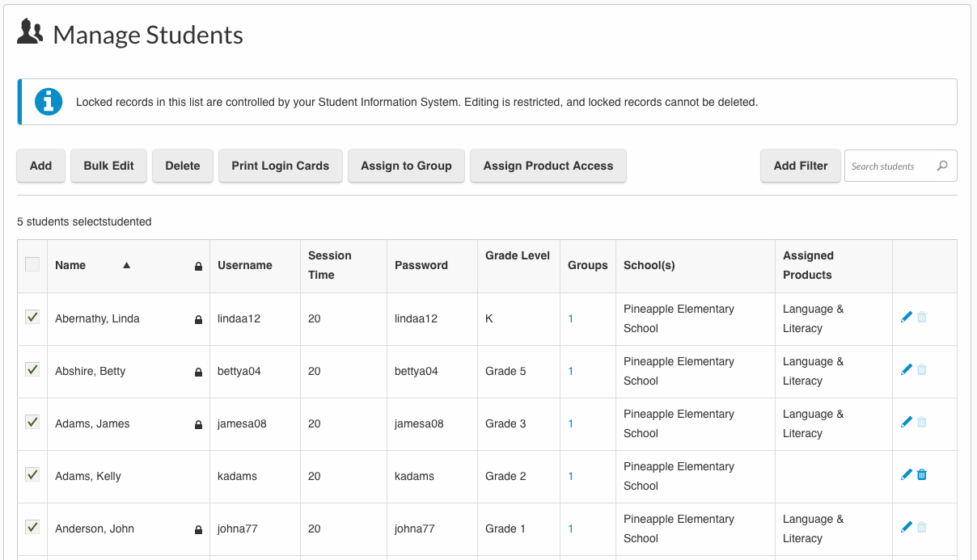
Task: Click the trash icon for Abernathy, Linda
Action: (921, 317)
